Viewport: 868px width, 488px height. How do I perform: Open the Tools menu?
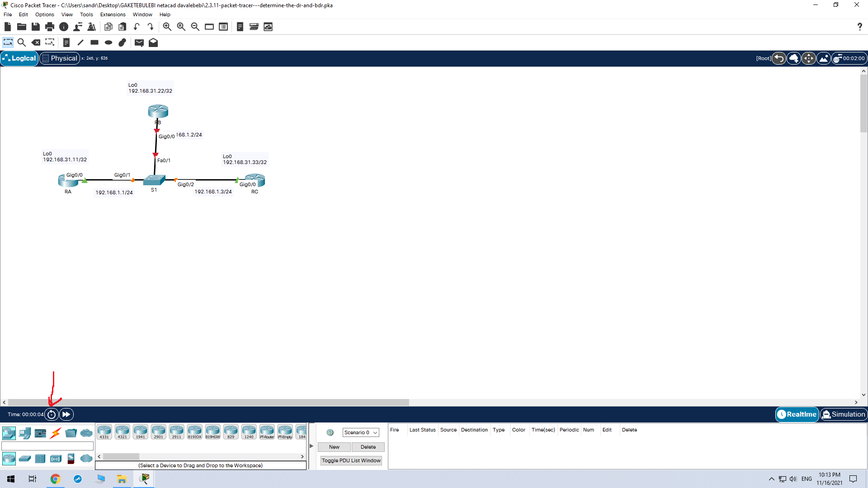coord(86,14)
